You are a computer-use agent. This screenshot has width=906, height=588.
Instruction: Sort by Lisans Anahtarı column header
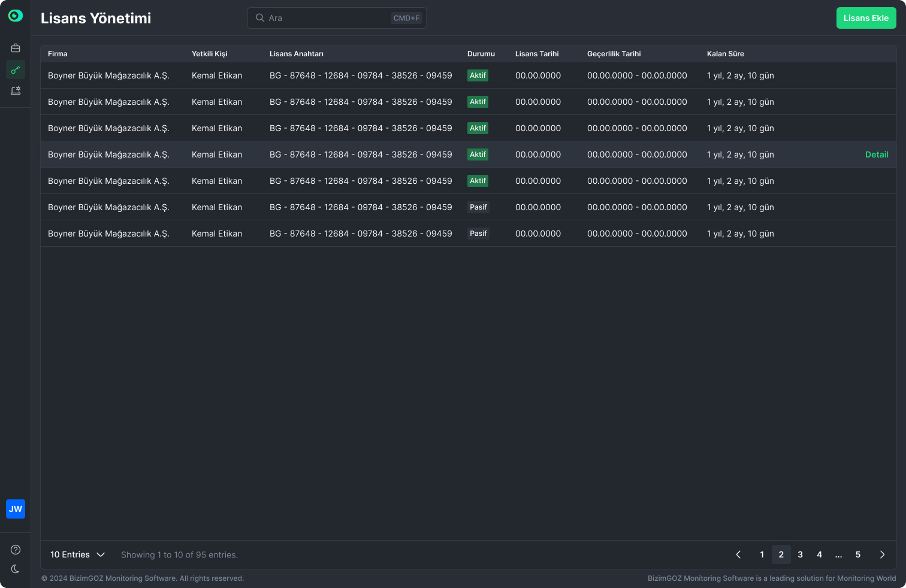click(297, 54)
